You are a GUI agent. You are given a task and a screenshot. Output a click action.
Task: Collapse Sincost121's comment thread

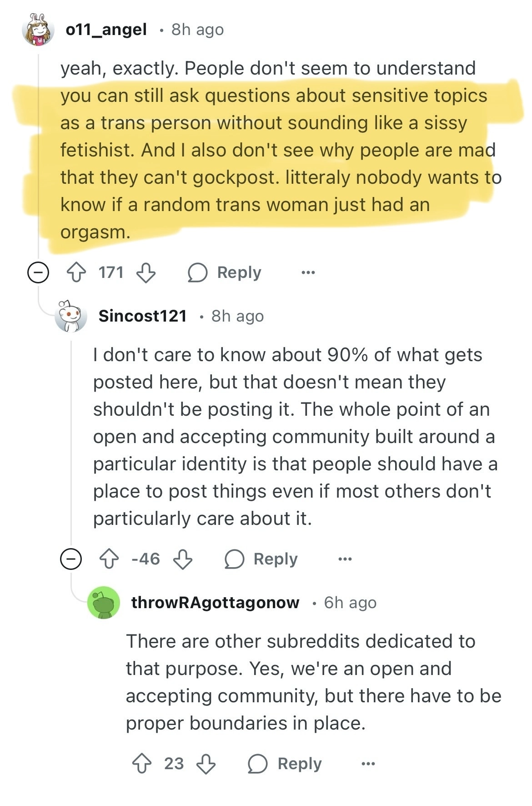tap(71, 559)
